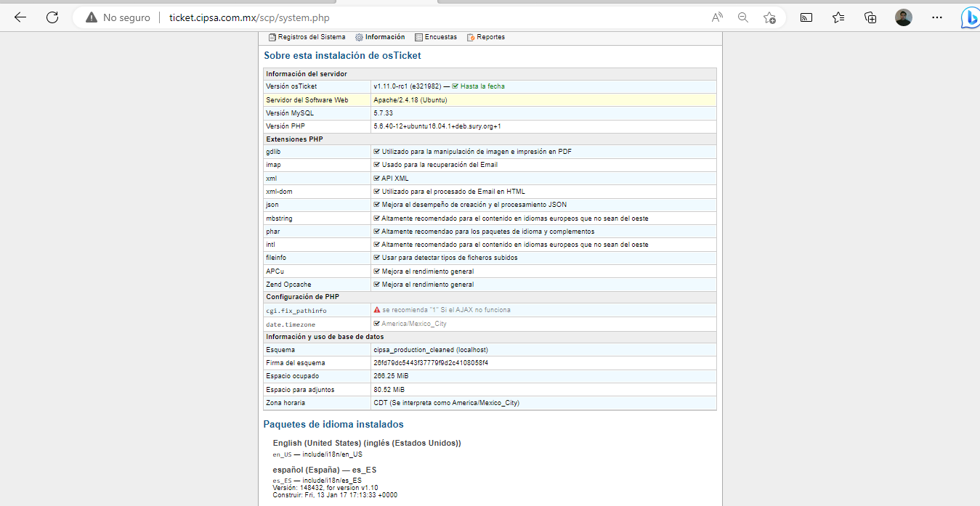Add this page to favorites with star icon

[x=769, y=17]
